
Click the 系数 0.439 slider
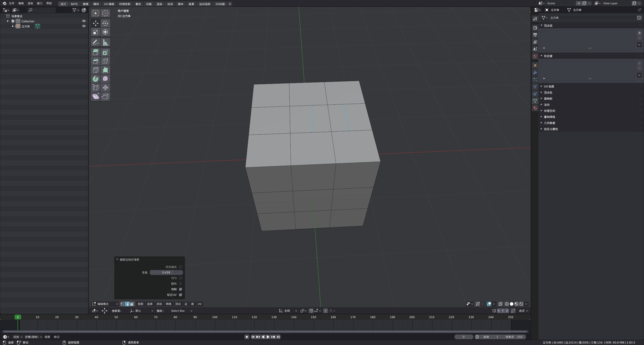166,273
